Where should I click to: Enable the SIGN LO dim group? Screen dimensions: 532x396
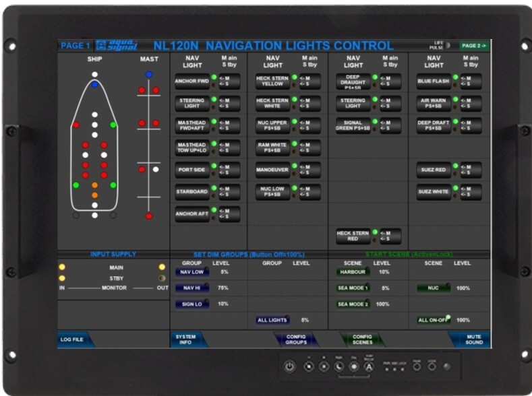(192, 304)
